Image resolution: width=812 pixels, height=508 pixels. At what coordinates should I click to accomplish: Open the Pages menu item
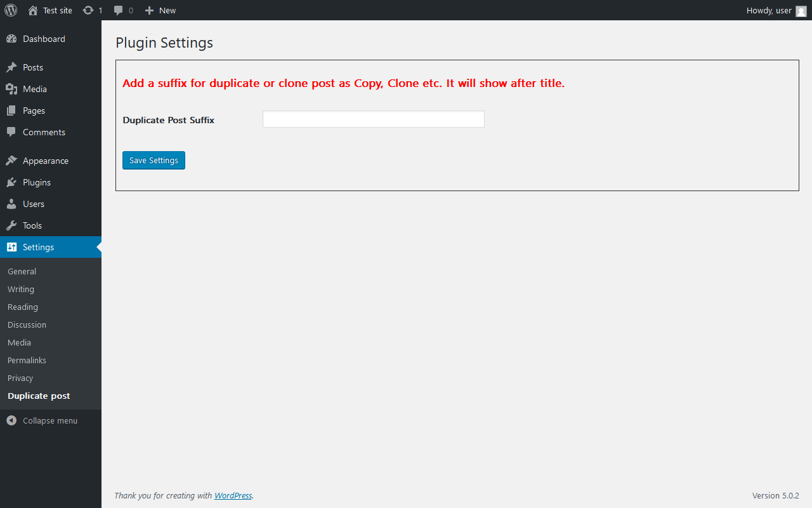coord(51,110)
